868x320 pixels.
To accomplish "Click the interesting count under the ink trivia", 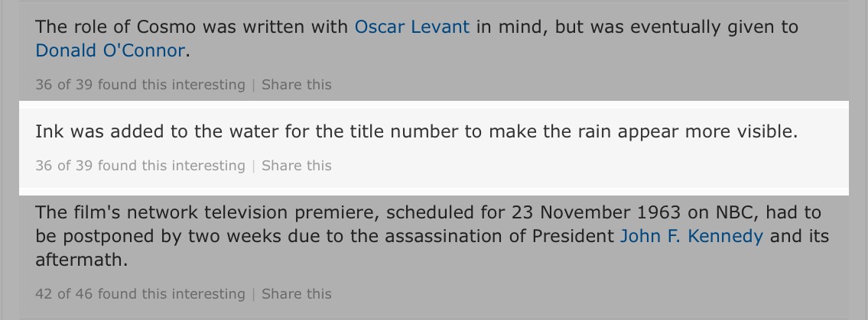I will (x=140, y=165).
